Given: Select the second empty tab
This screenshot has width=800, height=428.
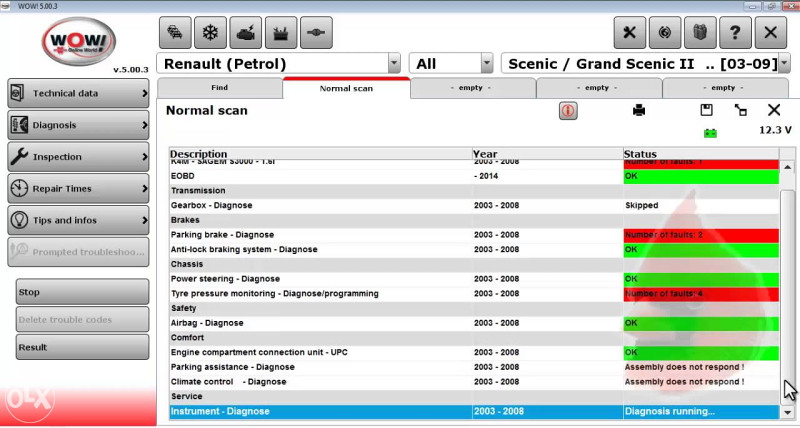Looking at the screenshot, I should (x=597, y=88).
